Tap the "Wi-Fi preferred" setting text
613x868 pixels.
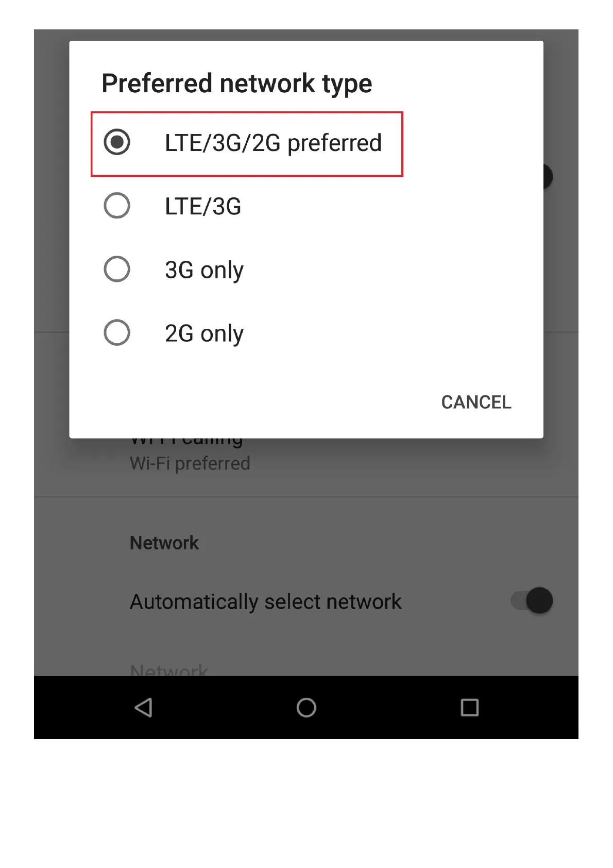point(190,463)
